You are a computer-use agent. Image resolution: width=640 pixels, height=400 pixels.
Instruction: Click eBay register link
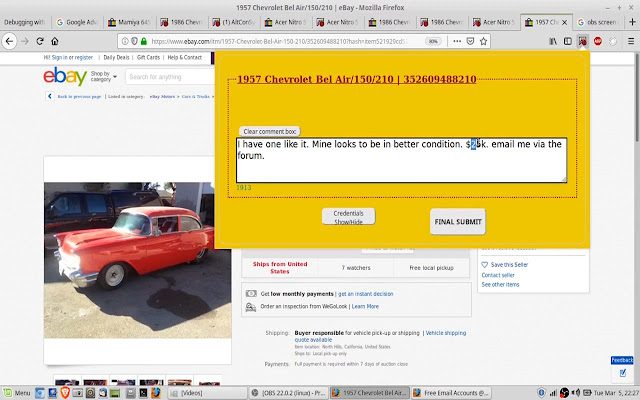(84, 58)
